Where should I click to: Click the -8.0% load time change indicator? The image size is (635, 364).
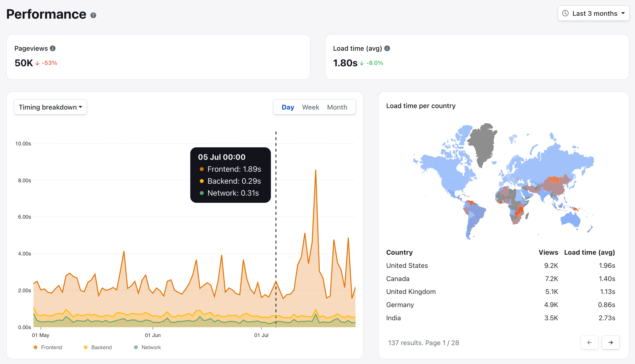coord(371,63)
